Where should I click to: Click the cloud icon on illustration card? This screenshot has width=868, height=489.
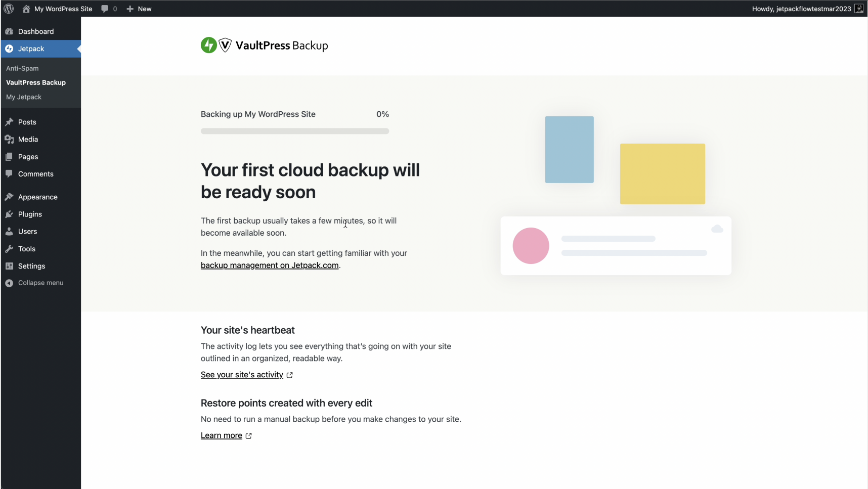pyautogui.click(x=717, y=229)
